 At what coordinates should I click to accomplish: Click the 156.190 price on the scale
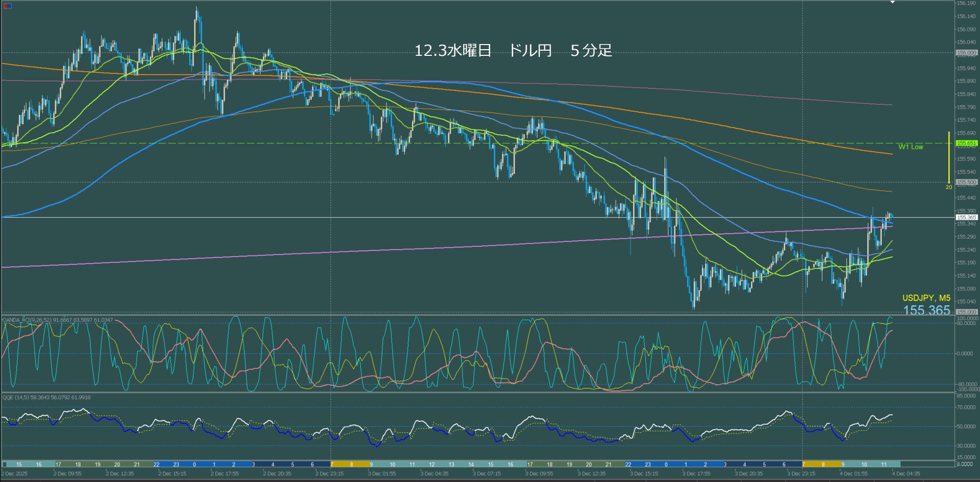tap(966, 4)
